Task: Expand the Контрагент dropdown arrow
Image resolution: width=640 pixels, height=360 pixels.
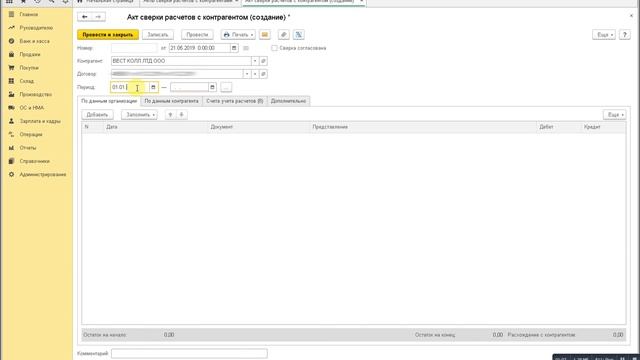Action: pos(255,61)
